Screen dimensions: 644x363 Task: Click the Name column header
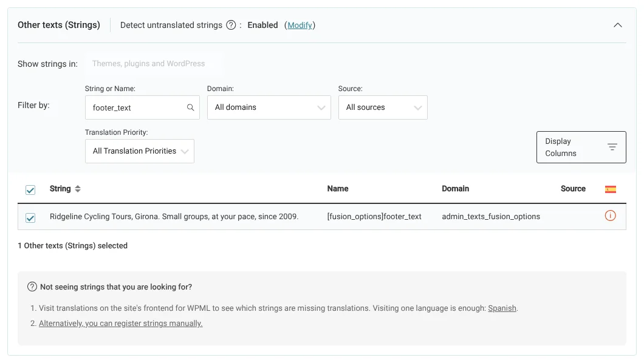(x=338, y=189)
